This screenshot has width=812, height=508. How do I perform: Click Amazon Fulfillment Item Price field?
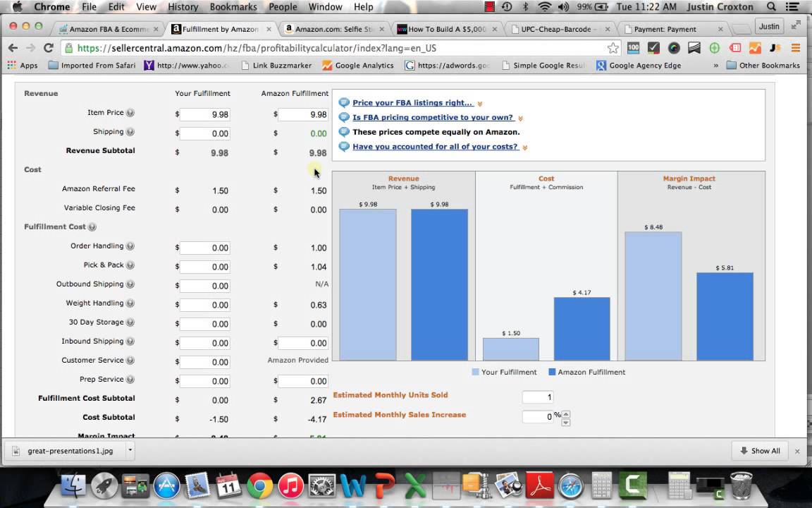pyautogui.click(x=303, y=114)
